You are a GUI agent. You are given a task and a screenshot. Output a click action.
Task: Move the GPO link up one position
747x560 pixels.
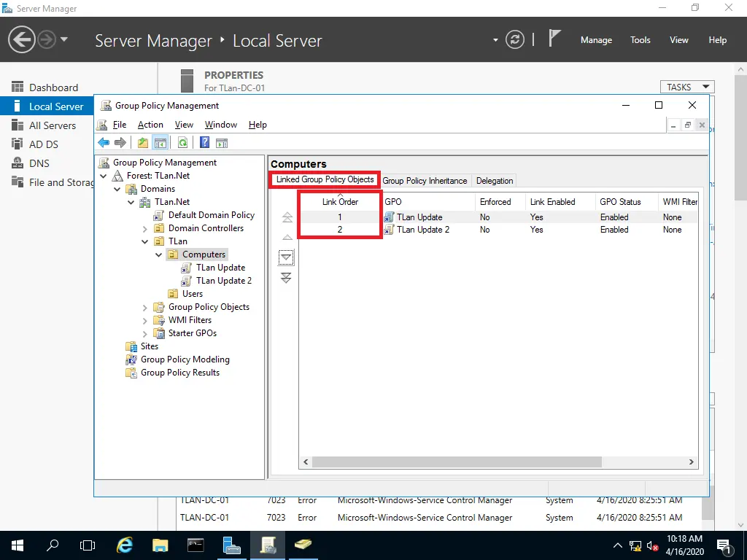click(287, 237)
